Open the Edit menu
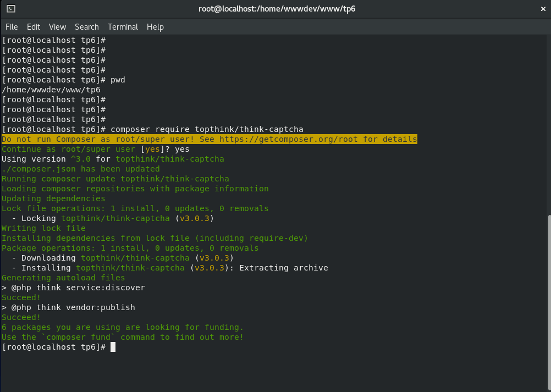Image resolution: width=551 pixels, height=392 pixels. pyautogui.click(x=34, y=27)
